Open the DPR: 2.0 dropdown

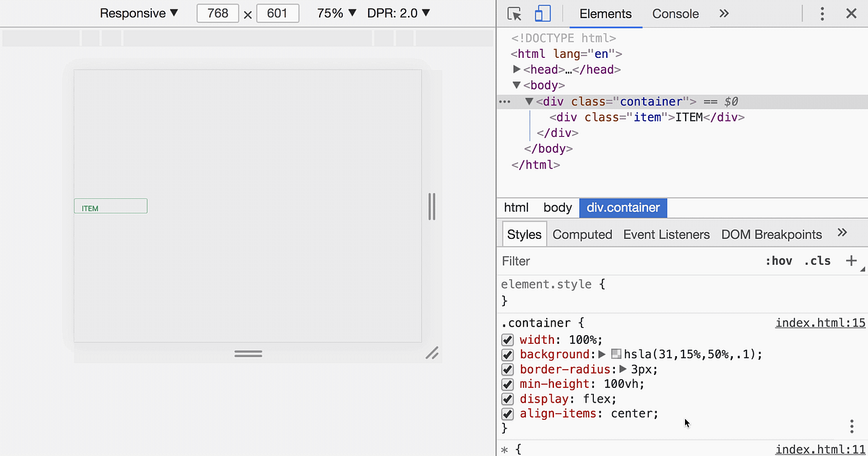(399, 13)
